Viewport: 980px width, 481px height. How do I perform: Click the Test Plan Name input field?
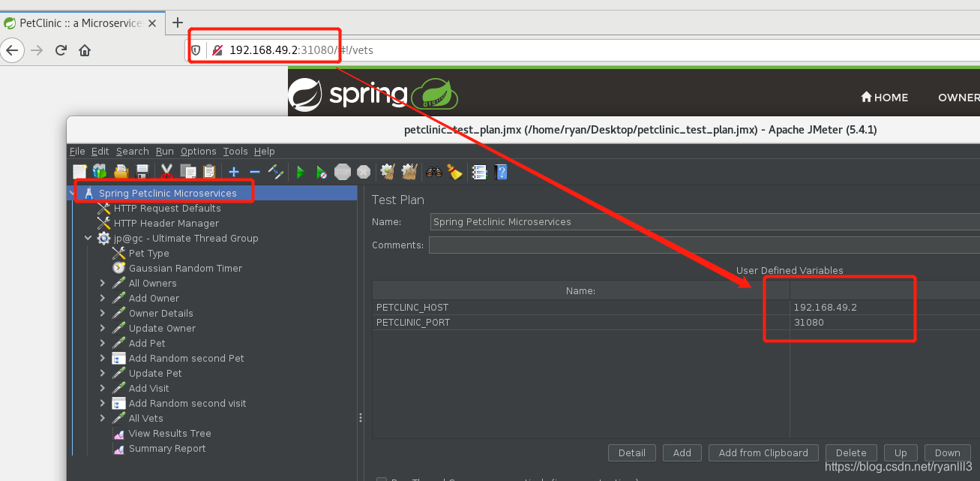click(x=705, y=221)
